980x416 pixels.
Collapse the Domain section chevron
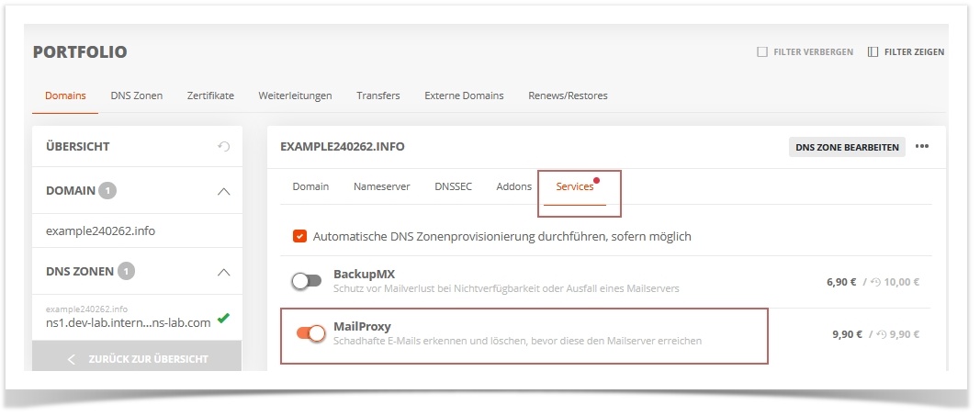(x=223, y=191)
